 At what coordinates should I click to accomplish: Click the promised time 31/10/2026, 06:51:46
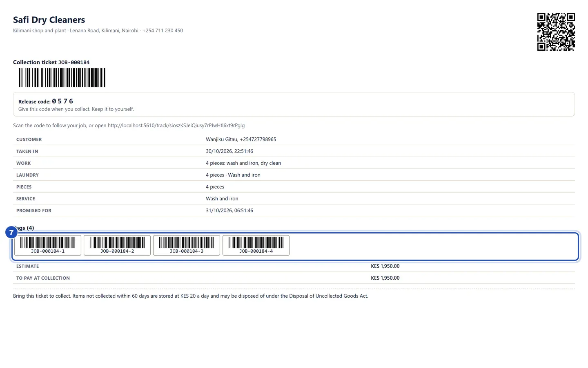229,211
